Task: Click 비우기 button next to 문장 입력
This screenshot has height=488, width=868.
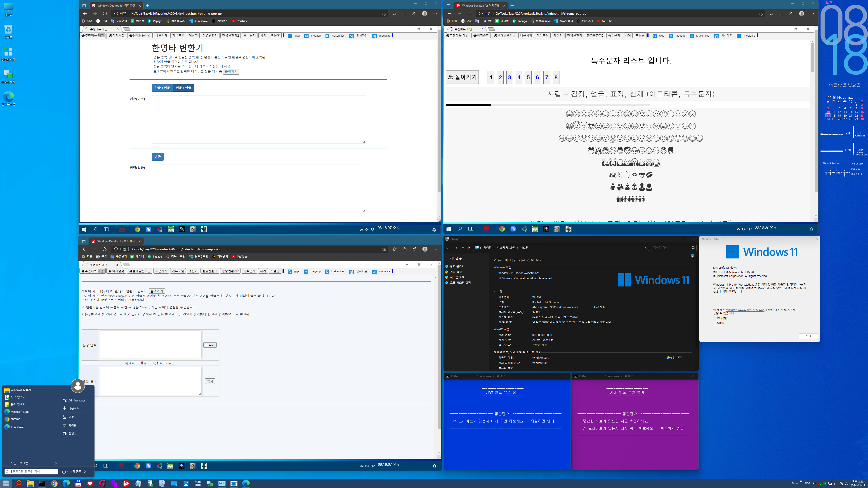Action: point(210,345)
